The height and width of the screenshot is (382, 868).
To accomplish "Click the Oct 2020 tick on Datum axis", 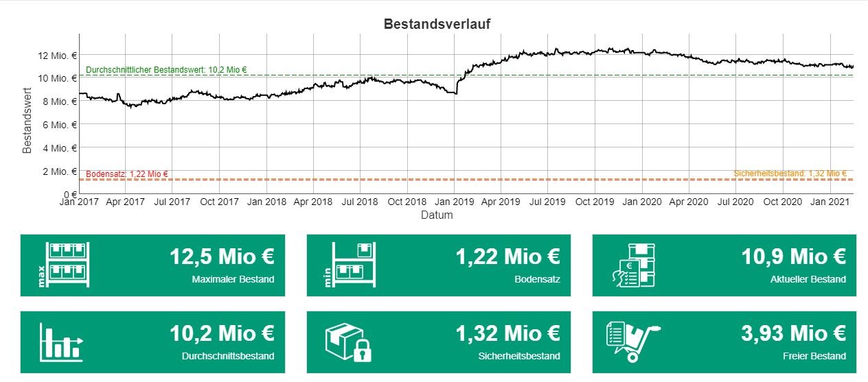I will click(783, 202).
